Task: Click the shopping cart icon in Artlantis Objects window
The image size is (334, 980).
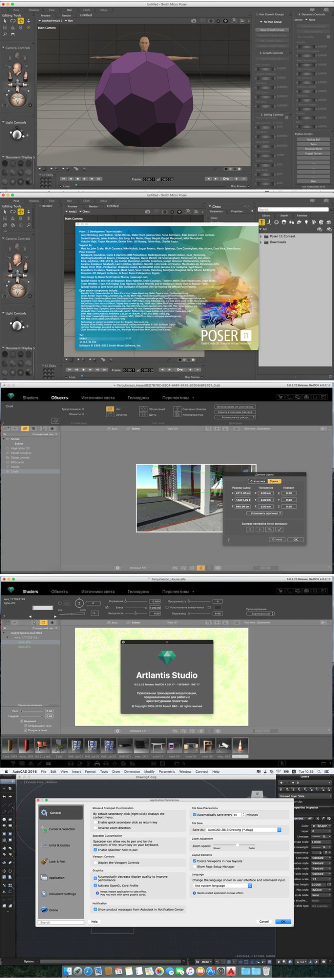Action: pyautogui.click(x=281, y=397)
